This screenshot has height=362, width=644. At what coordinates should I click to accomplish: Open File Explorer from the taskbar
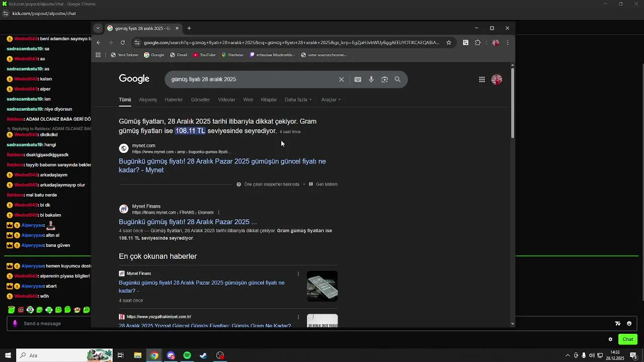point(137,355)
